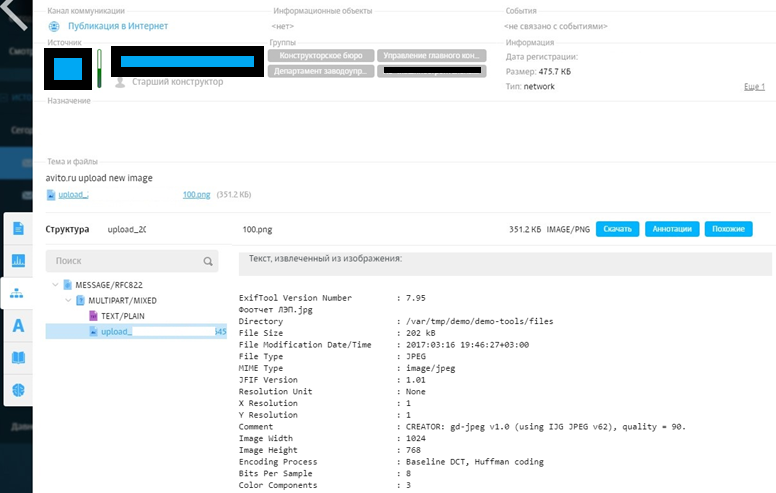
Task: Open the brain analysis sidebar icon
Action: 18,390
